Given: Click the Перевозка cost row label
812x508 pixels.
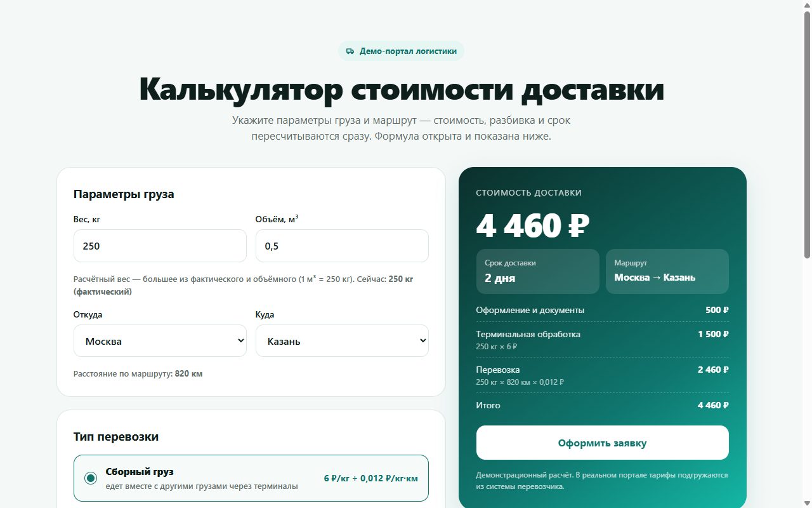Looking at the screenshot, I should point(498,370).
